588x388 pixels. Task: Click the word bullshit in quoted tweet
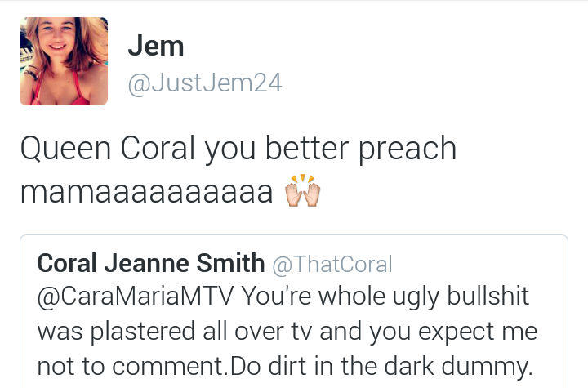point(488,296)
